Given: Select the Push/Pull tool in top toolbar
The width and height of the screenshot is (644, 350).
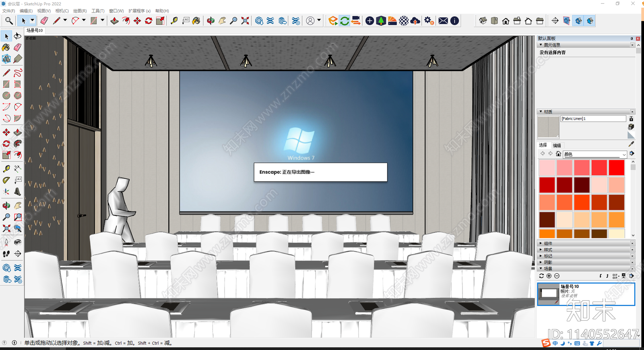Looking at the screenshot, I should click(115, 21).
